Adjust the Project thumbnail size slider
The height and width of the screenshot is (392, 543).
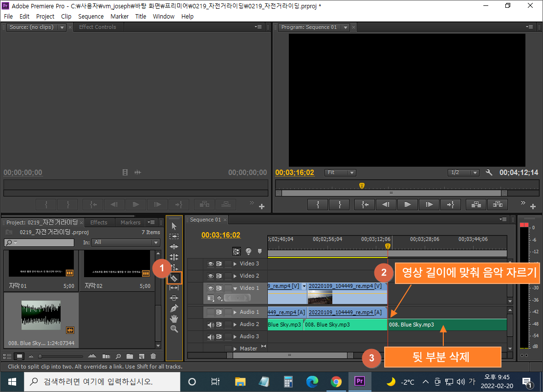tap(40, 356)
